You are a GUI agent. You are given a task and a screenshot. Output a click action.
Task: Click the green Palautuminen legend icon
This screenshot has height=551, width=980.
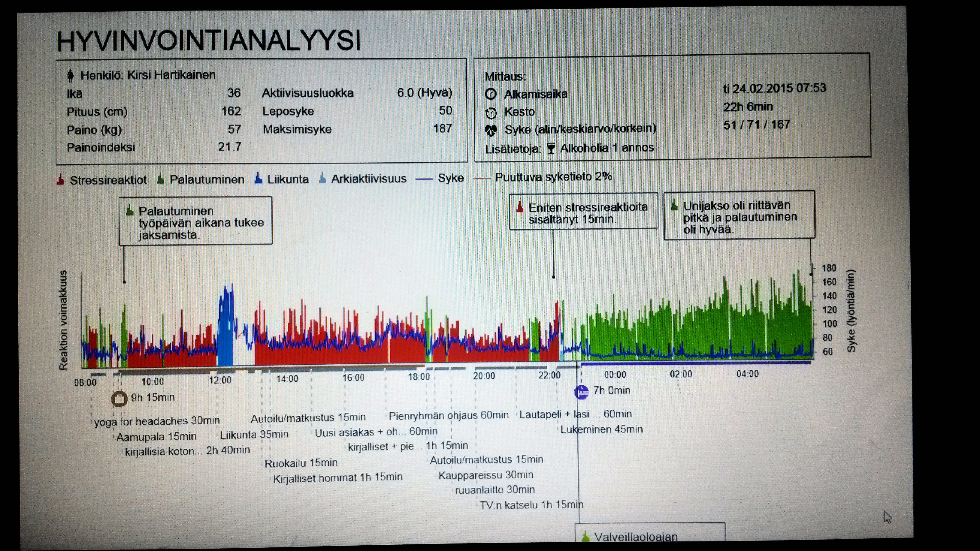[161, 179]
